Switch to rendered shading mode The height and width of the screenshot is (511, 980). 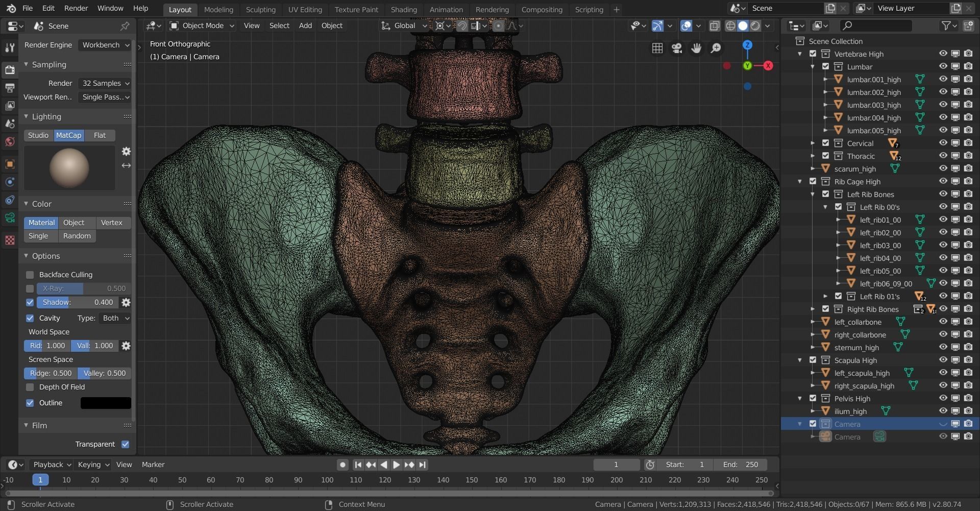(x=755, y=26)
